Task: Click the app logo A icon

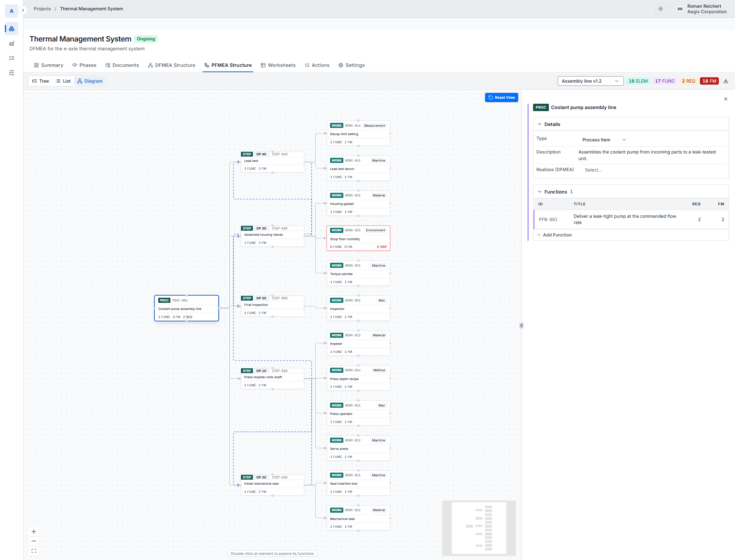Action: point(12,11)
